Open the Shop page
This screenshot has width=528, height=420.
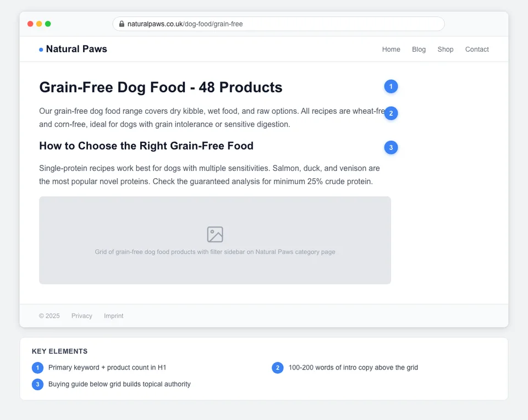446,49
